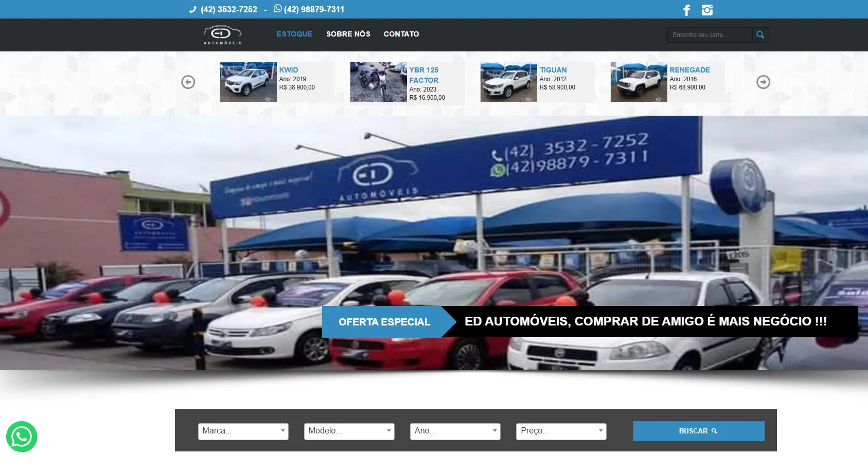This screenshot has height=472, width=868.
Task: Click the 'COMPRAR DE AMIGO' banner headline
Action: 646,321
